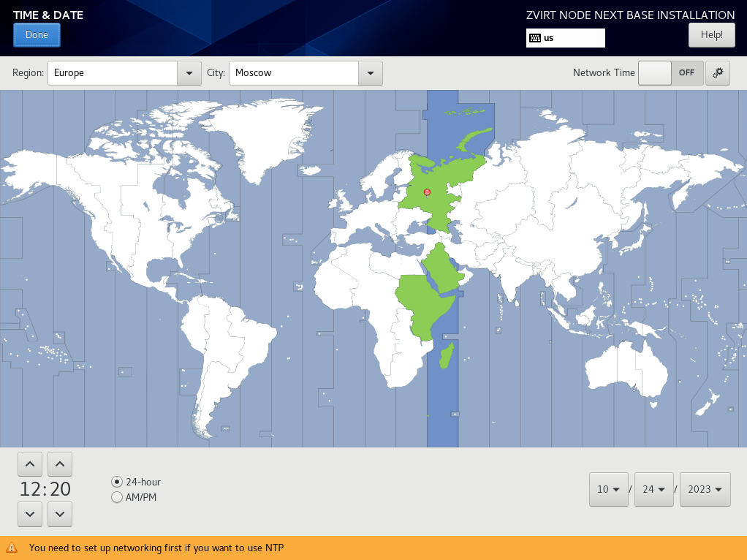747x560 pixels.
Task: Open the year dropdown showing 2023
Action: point(705,490)
